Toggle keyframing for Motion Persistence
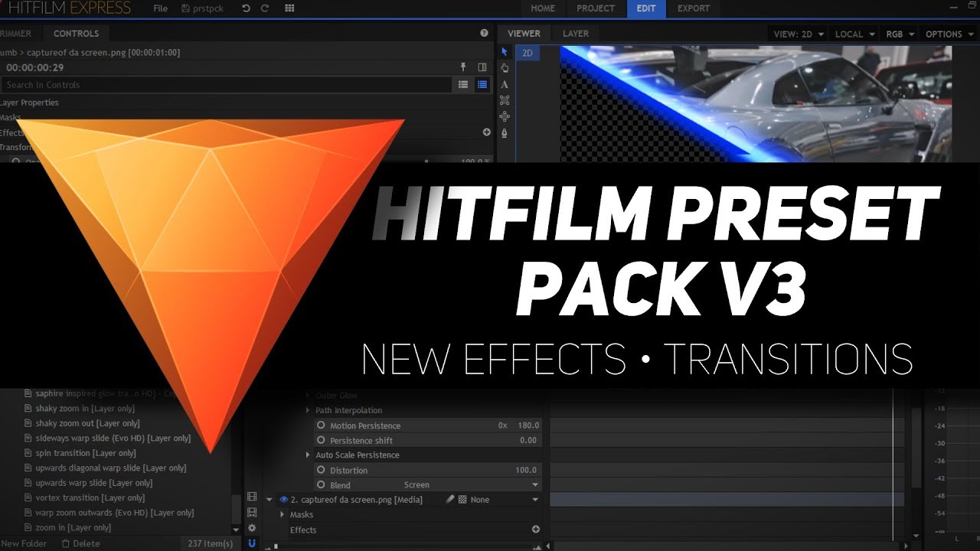 (x=322, y=425)
